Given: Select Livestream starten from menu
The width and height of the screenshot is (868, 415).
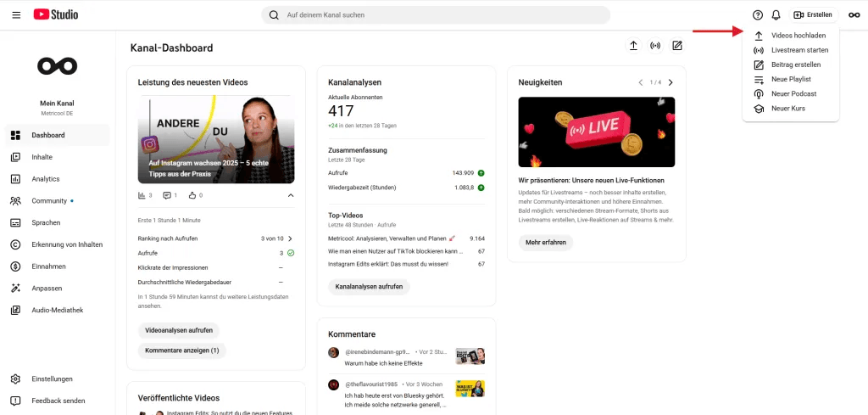Looking at the screenshot, I should point(791,50).
